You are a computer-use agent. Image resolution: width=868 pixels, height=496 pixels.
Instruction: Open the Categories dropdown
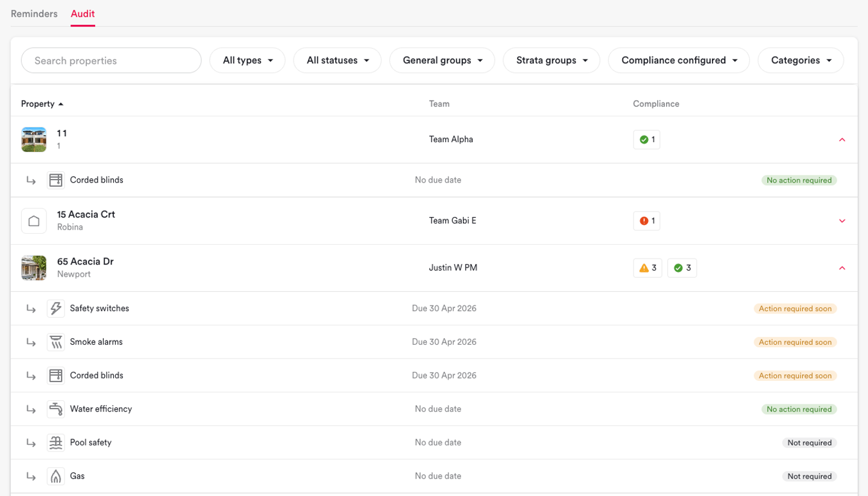coord(800,60)
